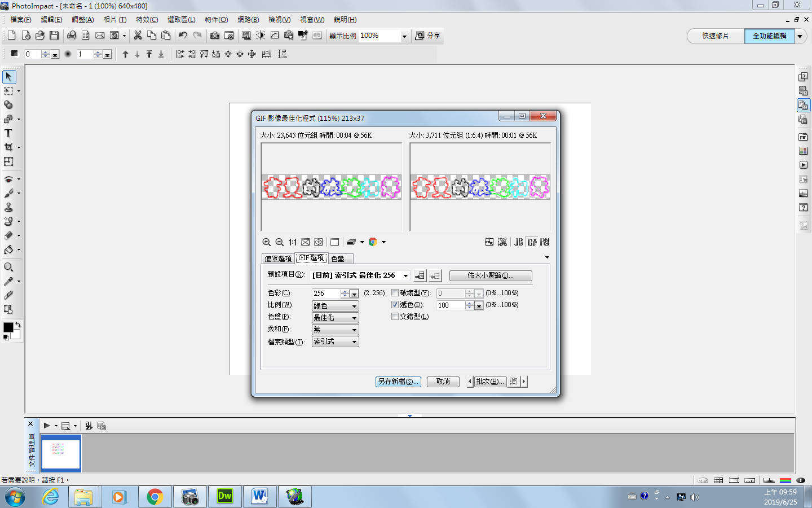Uncheck the 遞色 (dither) checkbox
The height and width of the screenshot is (508, 812).
pyautogui.click(x=395, y=305)
